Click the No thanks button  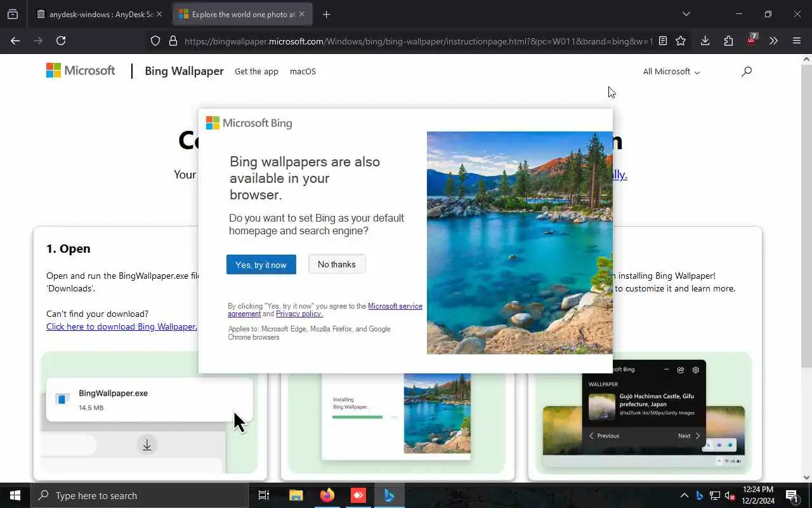tap(337, 264)
